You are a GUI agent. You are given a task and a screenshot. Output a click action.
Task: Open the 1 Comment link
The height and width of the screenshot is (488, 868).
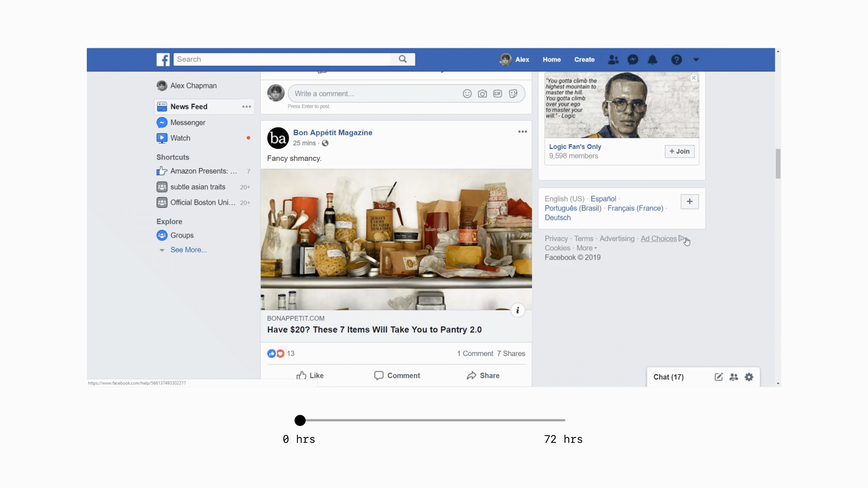pos(475,353)
